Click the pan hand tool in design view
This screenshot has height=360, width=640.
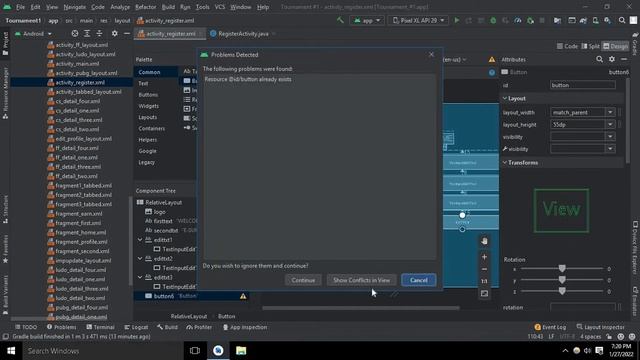point(484,241)
